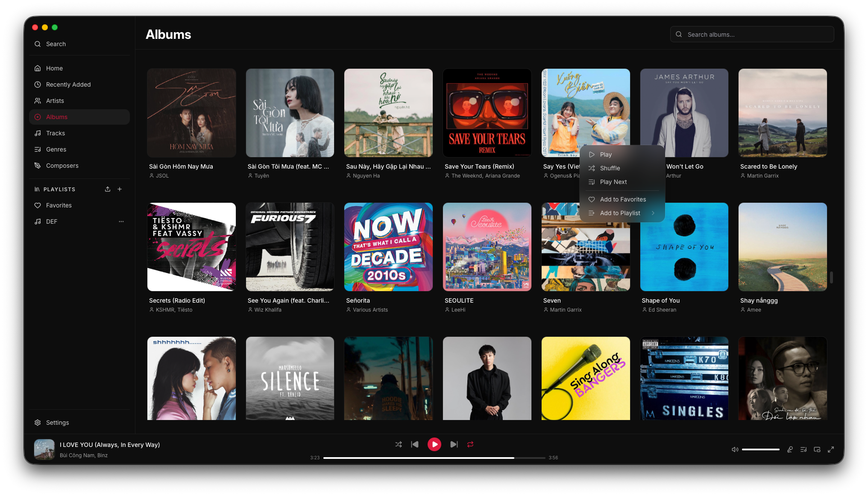Open the Shape of You album cover
Screen dimensions: 868x496
684,247
